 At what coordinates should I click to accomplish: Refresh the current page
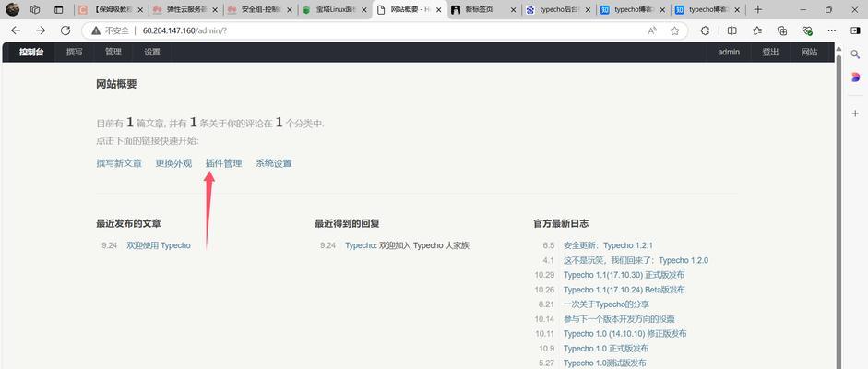click(x=65, y=31)
